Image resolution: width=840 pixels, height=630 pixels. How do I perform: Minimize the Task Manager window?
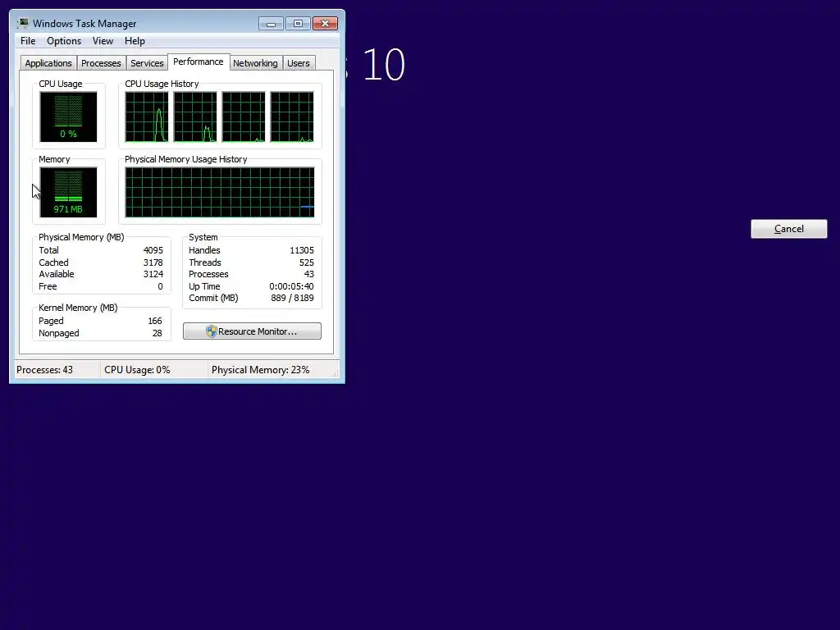pyautogui.click(x=271, y=24)
